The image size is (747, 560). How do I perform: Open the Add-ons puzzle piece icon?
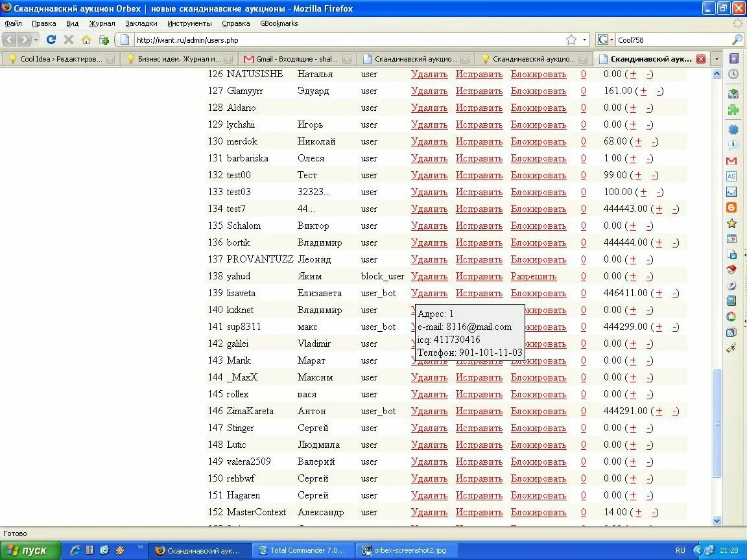733,110
